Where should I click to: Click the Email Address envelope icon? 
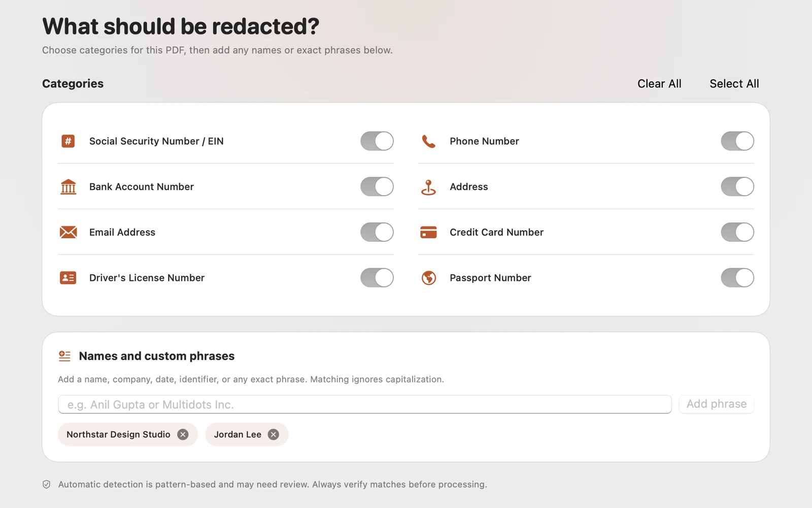pyautogui.click(x=68, y=232)
